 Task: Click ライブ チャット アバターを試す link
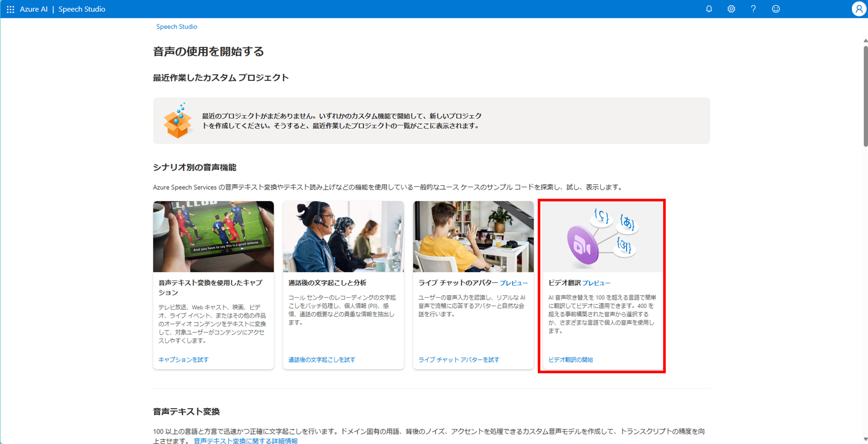[459, 360]
